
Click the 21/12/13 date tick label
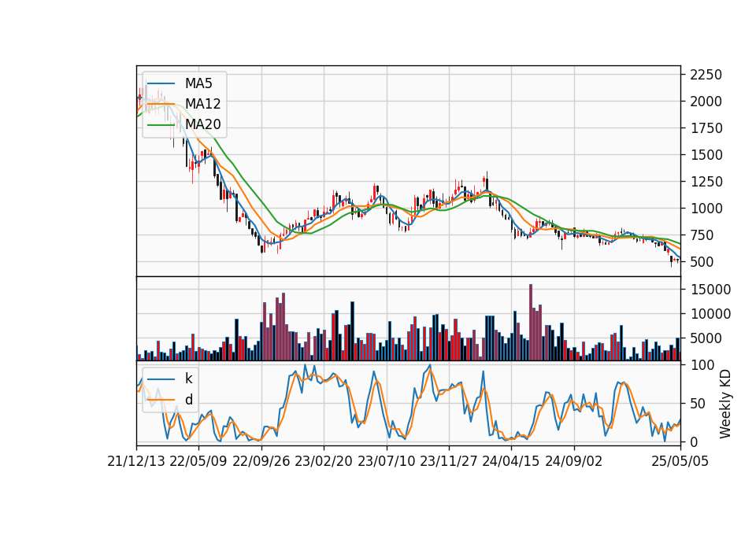click(x=136, y=461)
